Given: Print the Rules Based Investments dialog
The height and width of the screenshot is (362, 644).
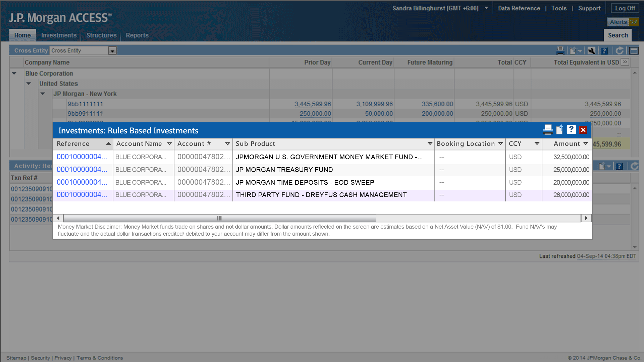Looking at the screenshot, I should click(547, 130).
